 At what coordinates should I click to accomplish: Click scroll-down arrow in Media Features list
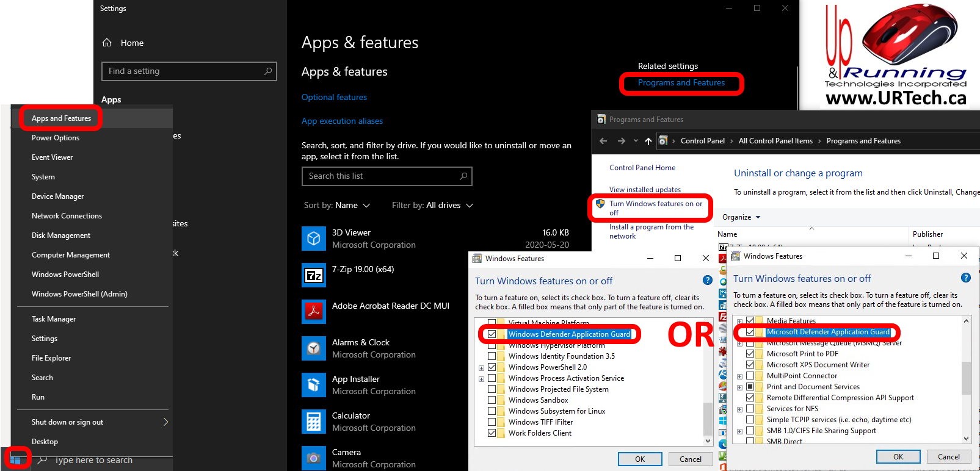(x=966, y=438)
